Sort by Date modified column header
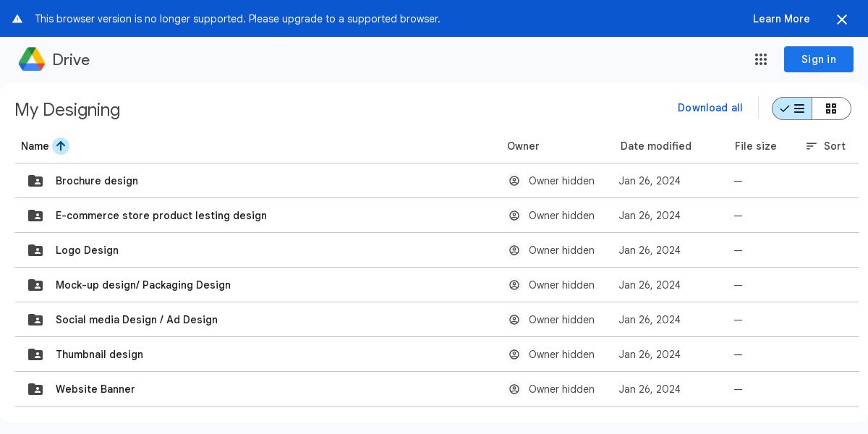 tap(655, 146)
